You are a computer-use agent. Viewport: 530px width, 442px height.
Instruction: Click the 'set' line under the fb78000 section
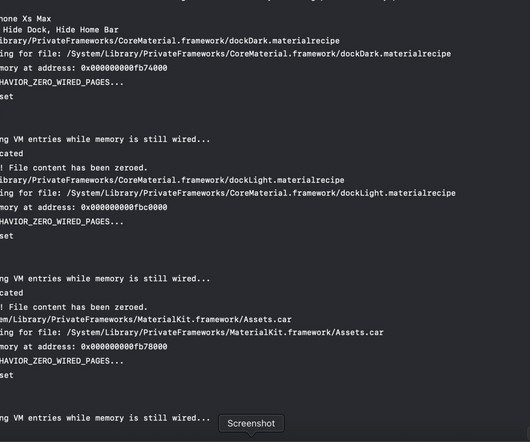tap(7, 375)
